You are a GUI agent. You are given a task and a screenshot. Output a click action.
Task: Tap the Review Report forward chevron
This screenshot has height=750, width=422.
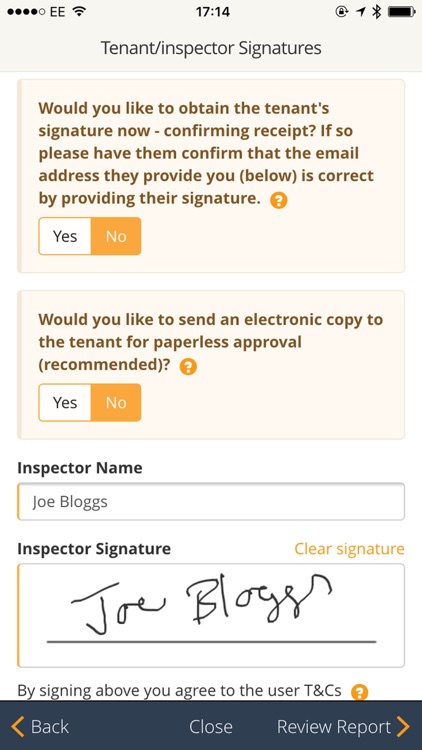click(404, 727)
